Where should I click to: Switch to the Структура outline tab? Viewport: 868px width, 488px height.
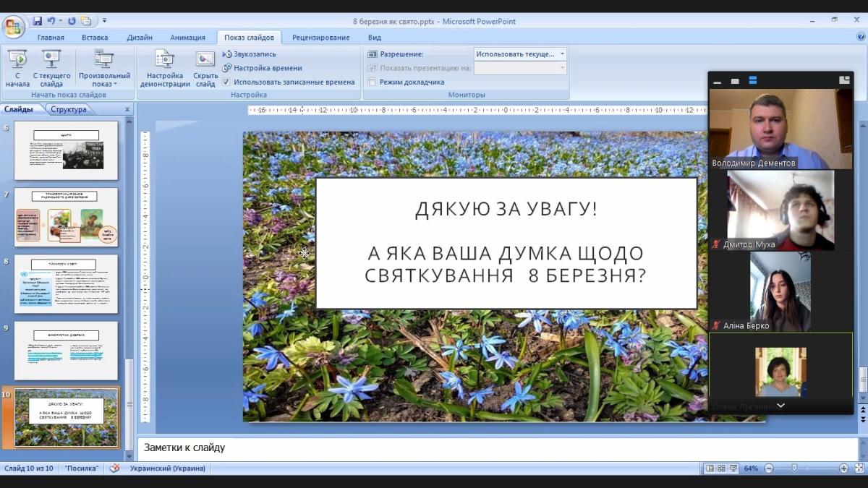click(69, 109)
